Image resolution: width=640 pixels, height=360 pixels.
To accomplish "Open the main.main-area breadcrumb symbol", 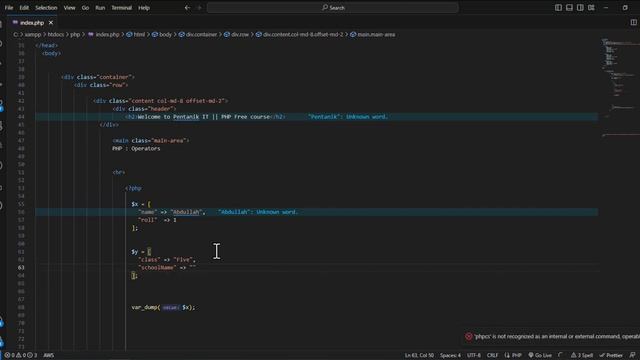I will (x=372, y=35).
